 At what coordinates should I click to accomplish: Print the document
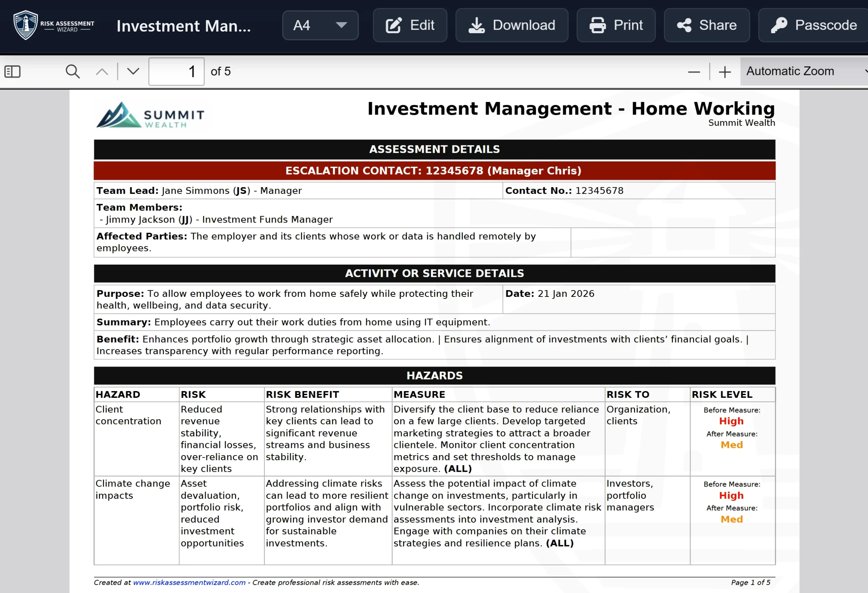[616, 25]
